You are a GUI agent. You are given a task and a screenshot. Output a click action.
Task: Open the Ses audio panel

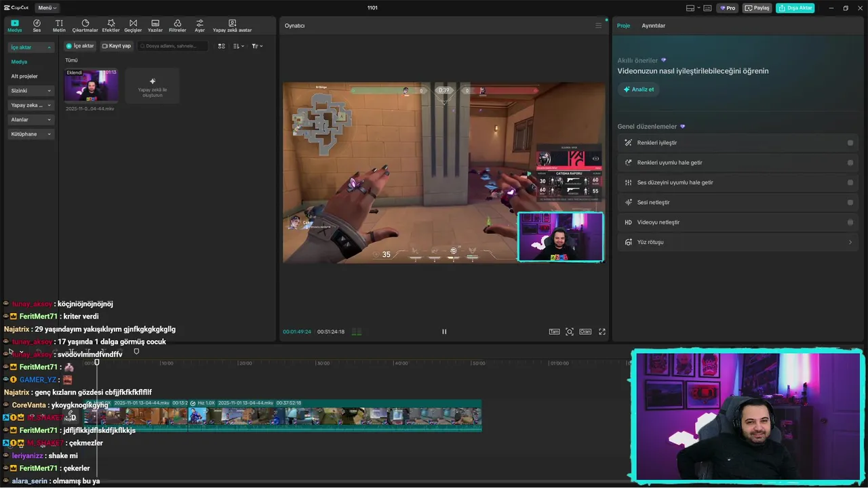tap(37, 26)
